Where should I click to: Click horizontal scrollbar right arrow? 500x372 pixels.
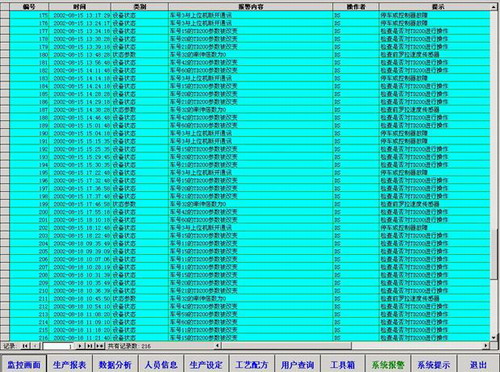coord(486,346)
